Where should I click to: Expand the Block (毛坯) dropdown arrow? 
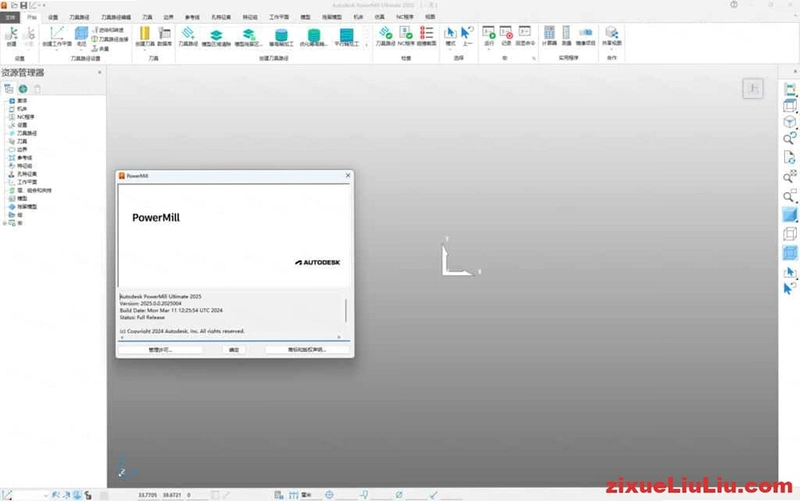coord(81,50)
